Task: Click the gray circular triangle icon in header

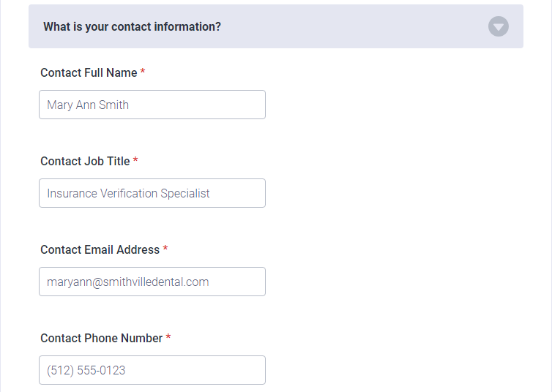Action: [498, 26]
